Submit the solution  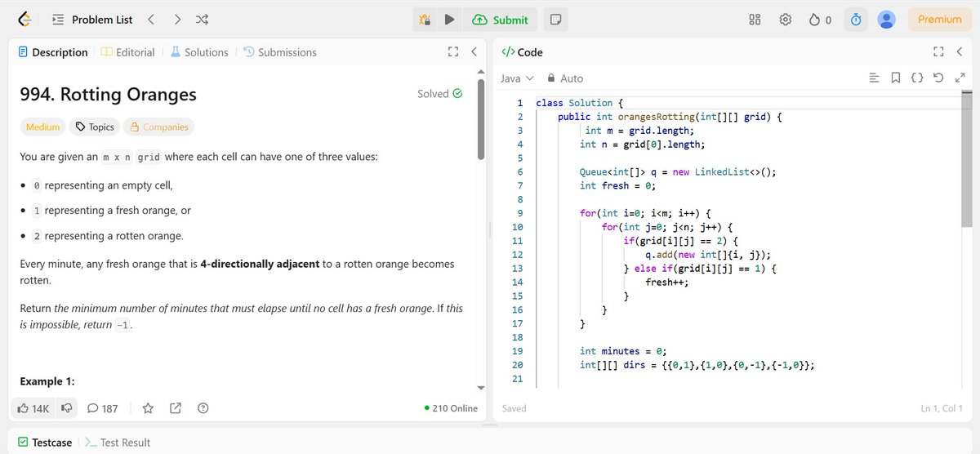[500, 20]
